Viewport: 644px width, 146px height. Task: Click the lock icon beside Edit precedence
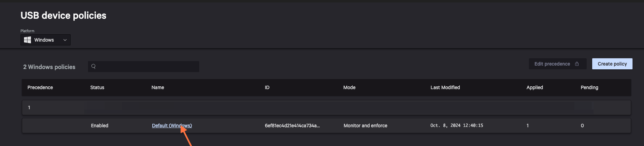point(577,64)
